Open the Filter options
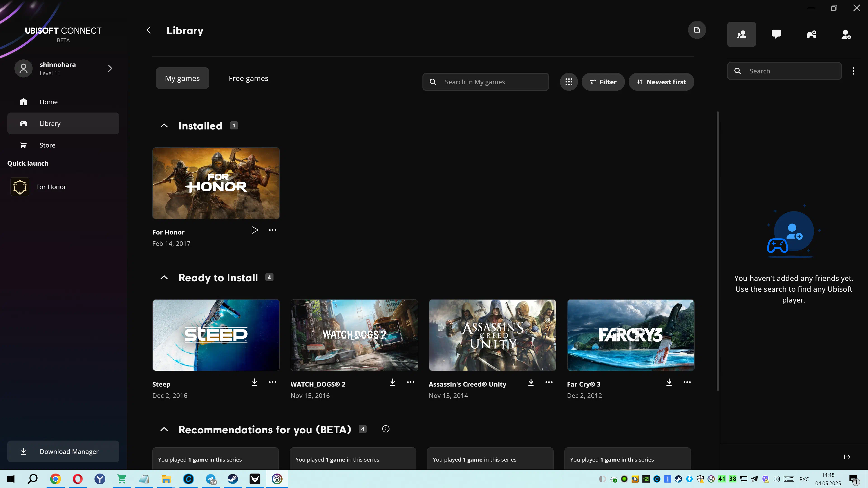The width and height of the screenshot is (868, 488). [x=603, y=82]
